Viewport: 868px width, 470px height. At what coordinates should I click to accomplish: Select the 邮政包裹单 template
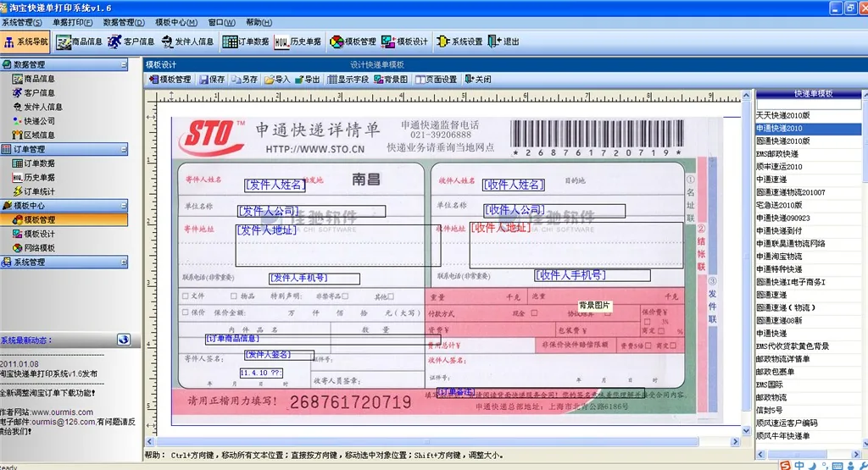[808, 372]
